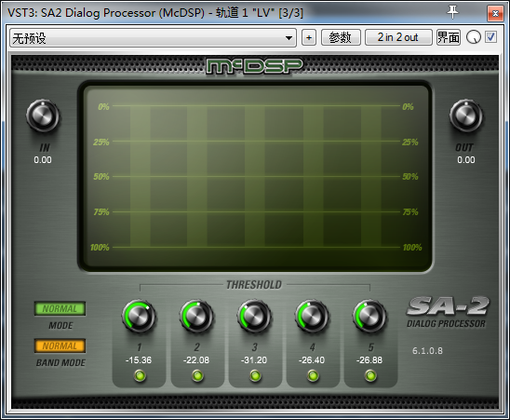Toggle the plugin bypass checkbox
The height and width of the screenshot is (420, 510).
pyautogui.click(x=490, y=37)
